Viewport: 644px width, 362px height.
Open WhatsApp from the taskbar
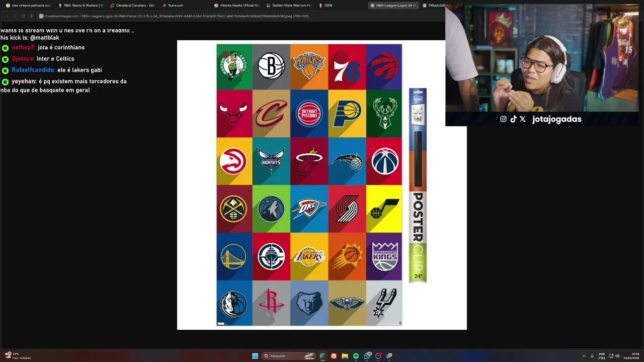[x=367, y=356]
